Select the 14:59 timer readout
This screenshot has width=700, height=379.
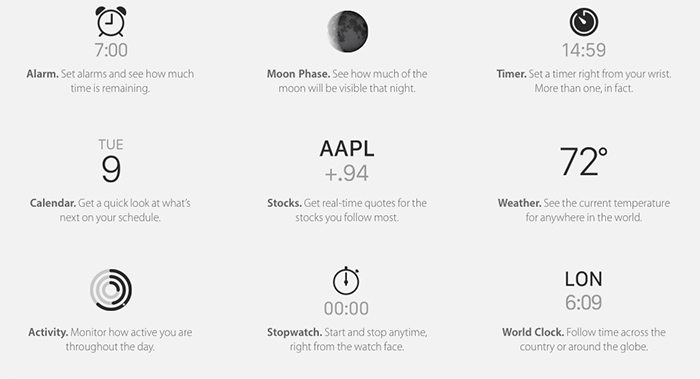[583, 50]
